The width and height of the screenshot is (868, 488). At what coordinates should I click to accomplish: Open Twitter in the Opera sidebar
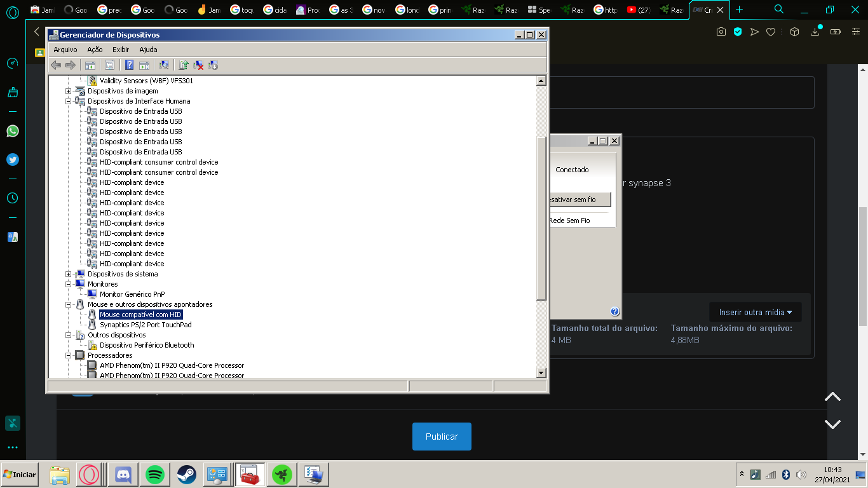tap(13, 159)
